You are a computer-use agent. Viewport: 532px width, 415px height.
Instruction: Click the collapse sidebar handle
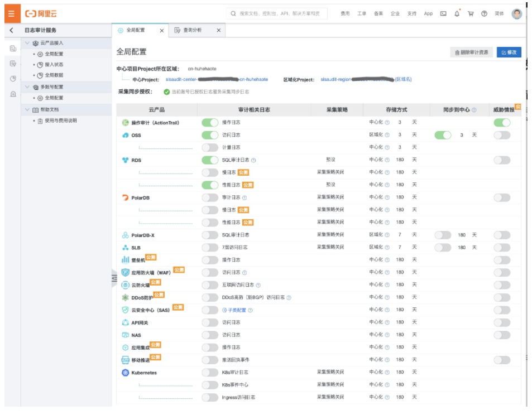click(x=114, y=278)
